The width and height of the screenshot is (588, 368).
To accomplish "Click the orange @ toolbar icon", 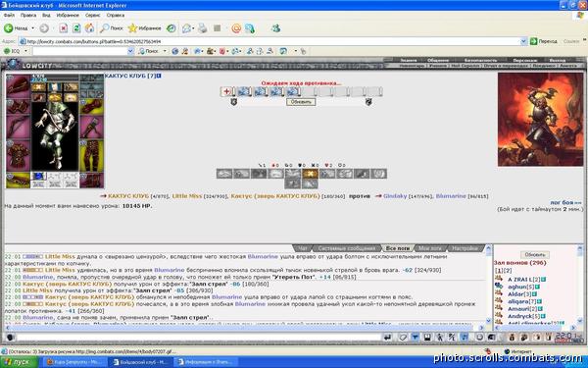I will click(x=236, y=28).
